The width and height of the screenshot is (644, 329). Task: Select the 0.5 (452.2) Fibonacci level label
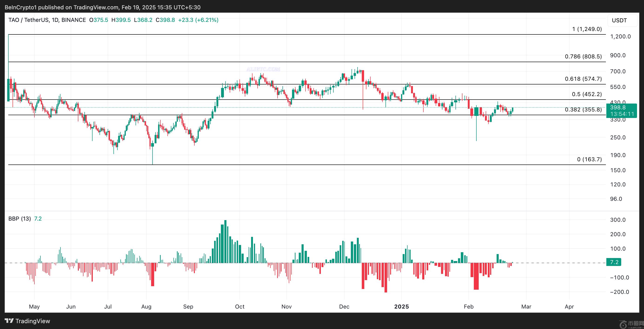point(587,94)
